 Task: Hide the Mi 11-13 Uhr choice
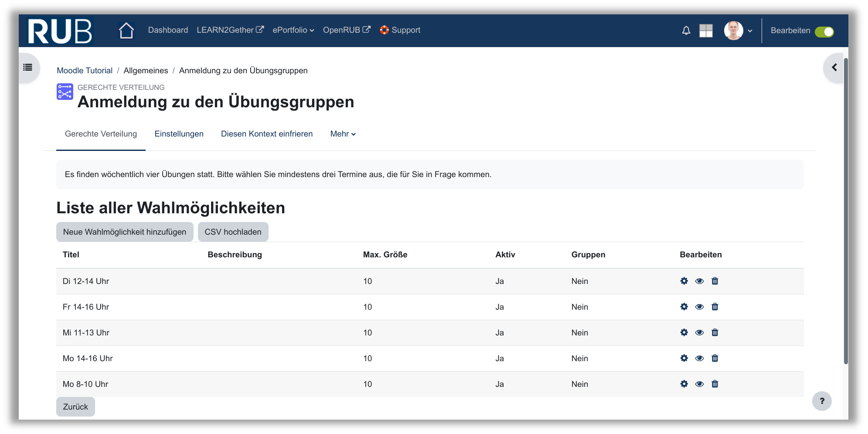[x=699, y=332]
